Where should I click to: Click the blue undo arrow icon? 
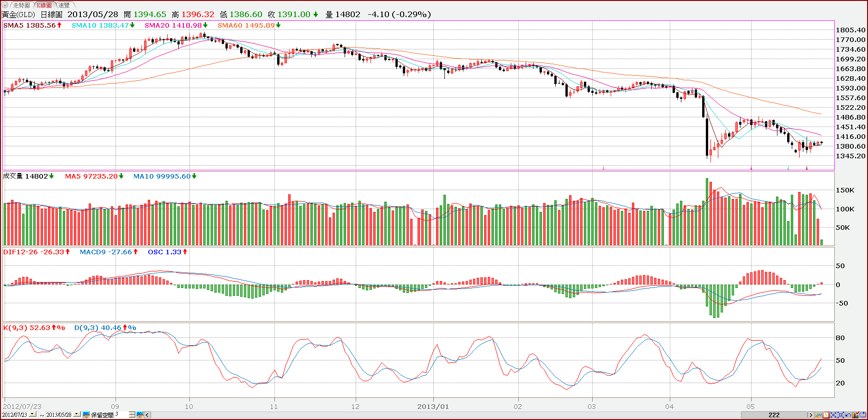pyautogui.click(x=848, y=415)
